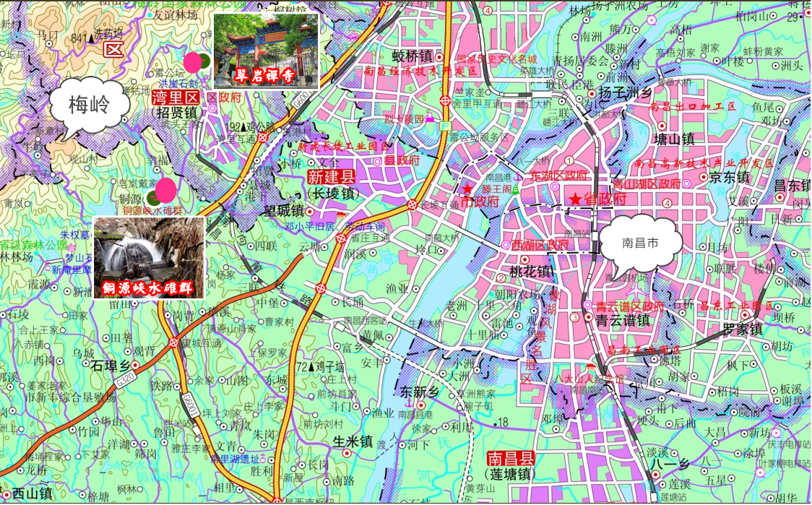Select the red 湾里区 district label
Viewport: 812px width, 505px height.
coord(171,96)
